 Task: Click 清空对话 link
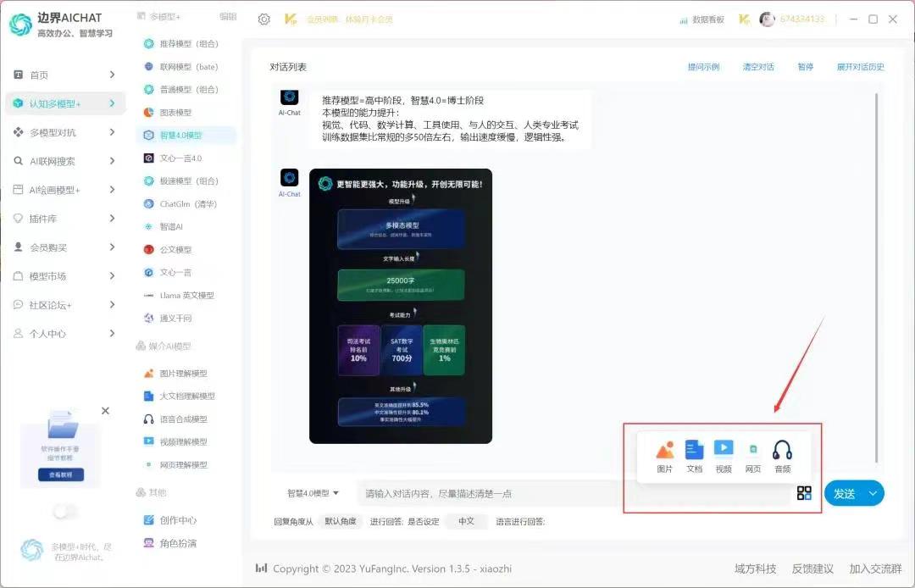coord(758,67)
